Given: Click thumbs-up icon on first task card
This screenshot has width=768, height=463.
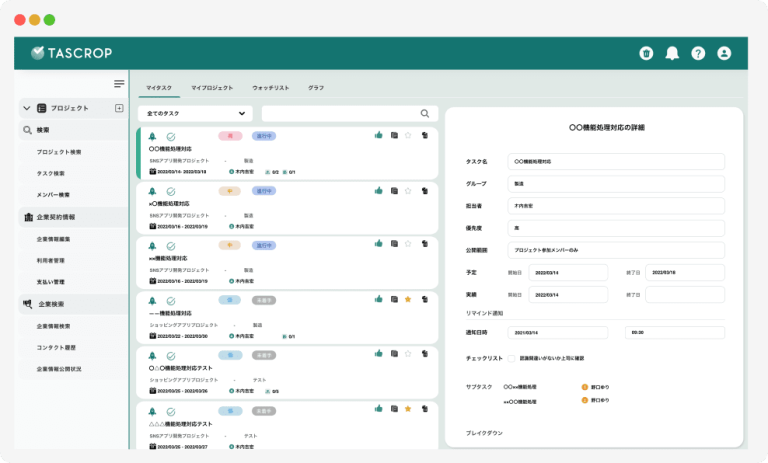Looking at the screenshot, I should 378,135.
